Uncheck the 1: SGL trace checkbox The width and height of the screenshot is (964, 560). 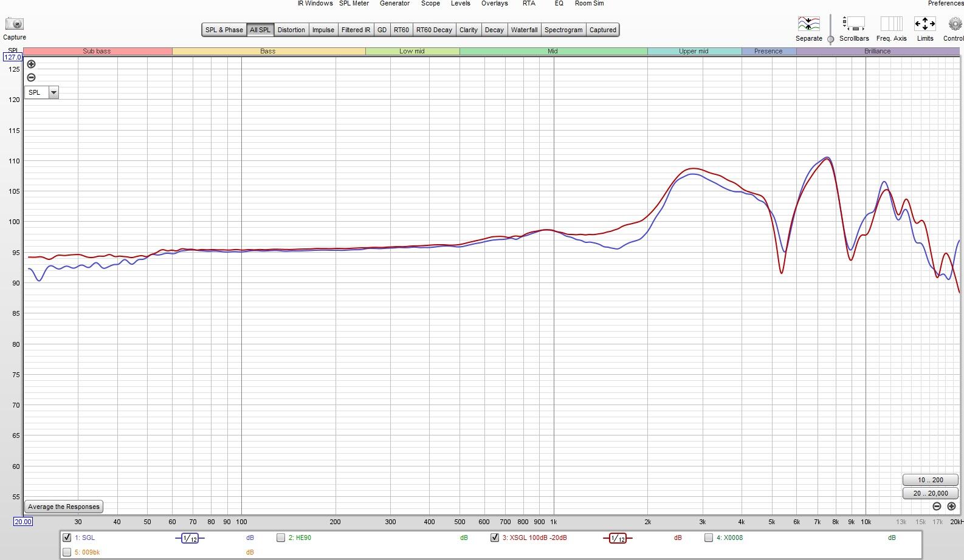pyautogui.click(x=67, y=538)
